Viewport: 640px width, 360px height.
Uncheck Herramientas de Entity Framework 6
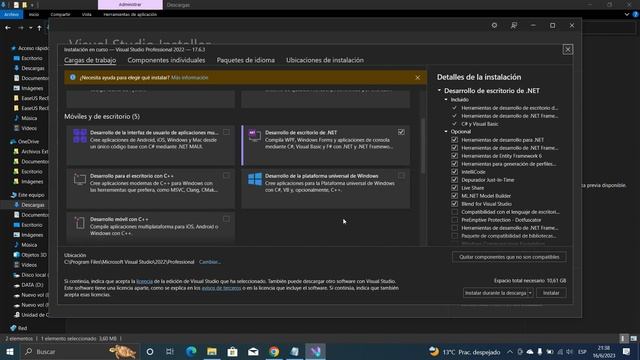point(454,156)
